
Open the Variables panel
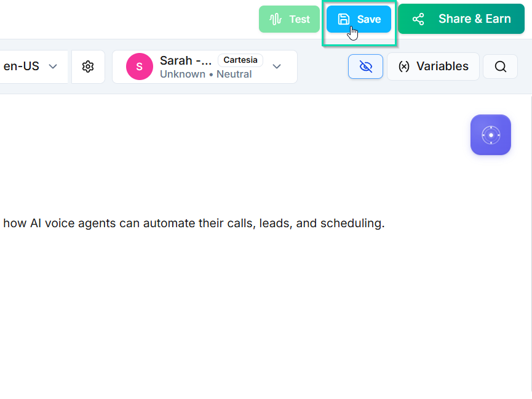(x=442, y=66)
